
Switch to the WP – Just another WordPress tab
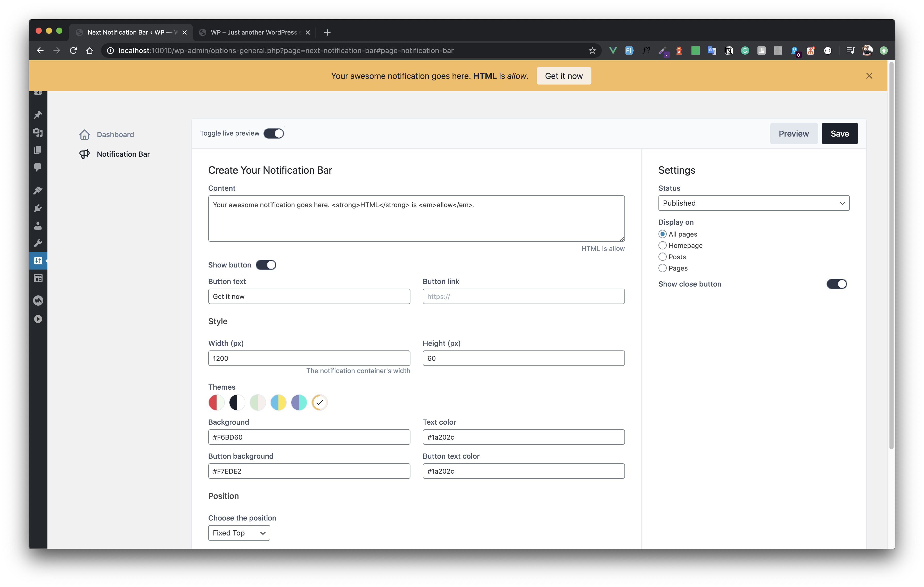pyautogui.click(x=253, y=32)
